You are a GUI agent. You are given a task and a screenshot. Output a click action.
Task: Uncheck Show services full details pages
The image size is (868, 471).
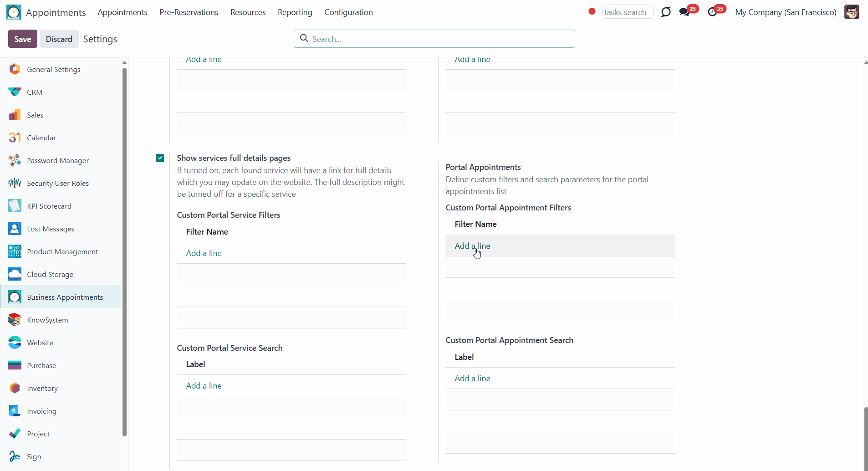coord(160,158)
